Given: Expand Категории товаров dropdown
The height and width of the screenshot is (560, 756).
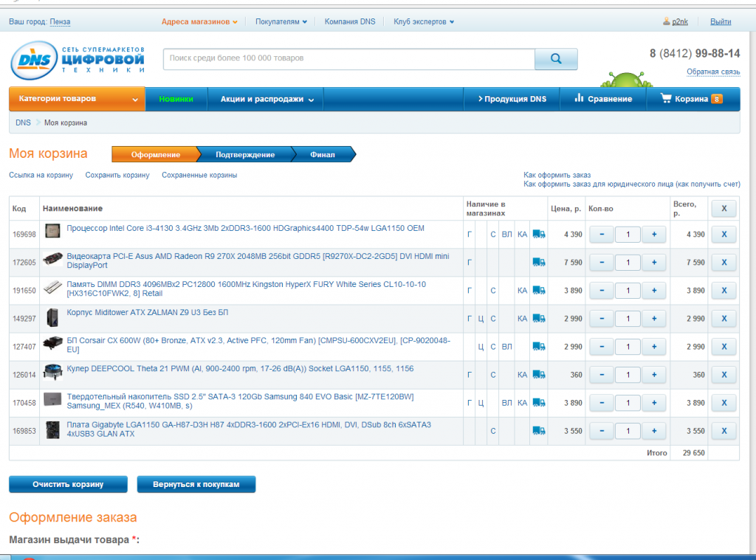Looking at the screenshot, I should [x=76, y=99].
